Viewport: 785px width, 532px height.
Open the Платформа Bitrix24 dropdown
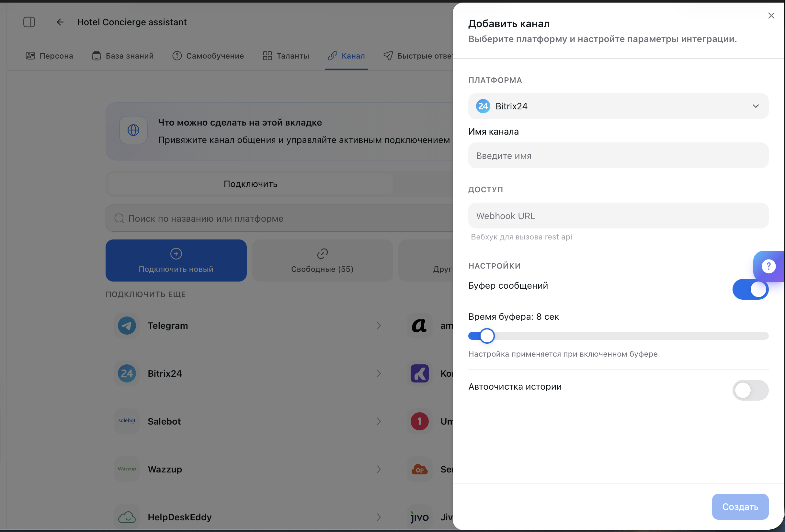[618, 106]
